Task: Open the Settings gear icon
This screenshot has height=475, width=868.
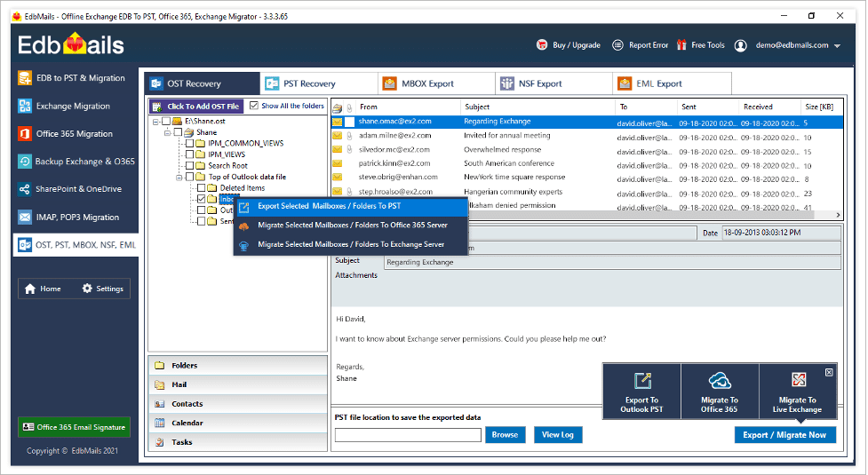Action: coord(87,288)
